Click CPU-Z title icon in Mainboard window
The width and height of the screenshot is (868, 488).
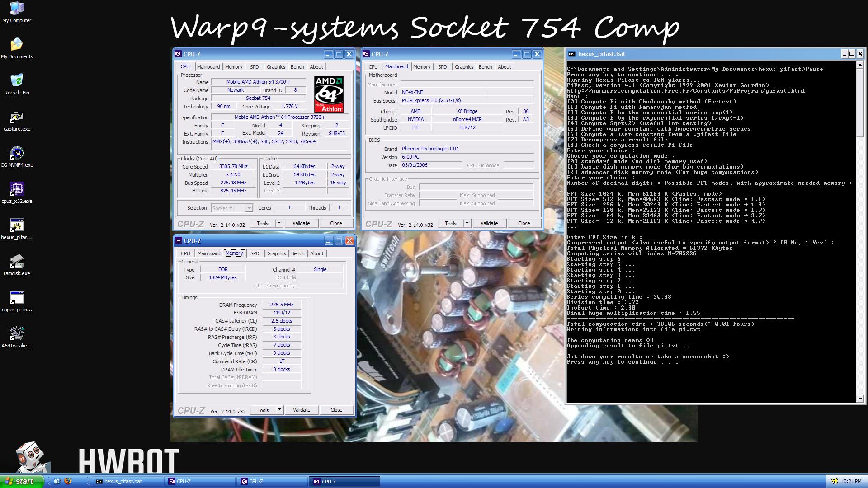click(366, 54)
